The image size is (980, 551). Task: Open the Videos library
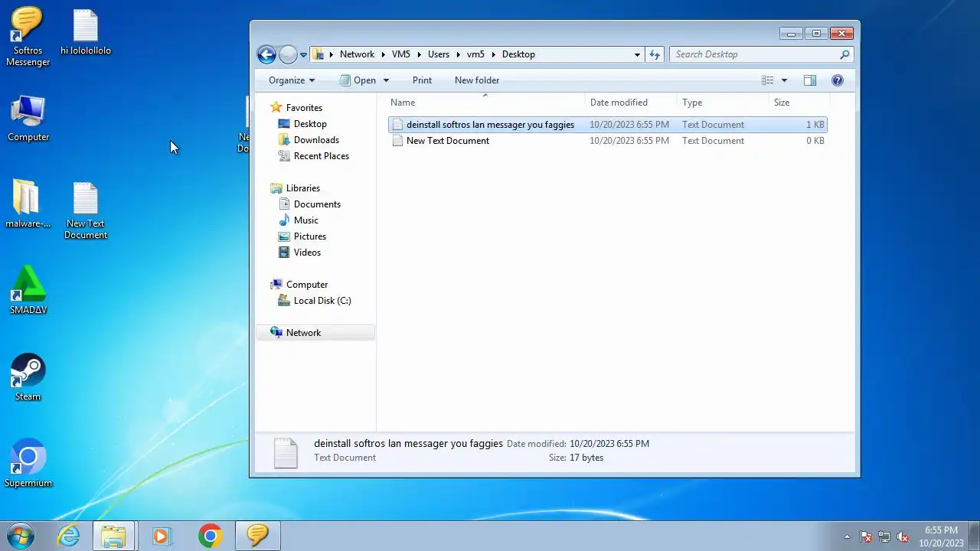click(307, 253)
